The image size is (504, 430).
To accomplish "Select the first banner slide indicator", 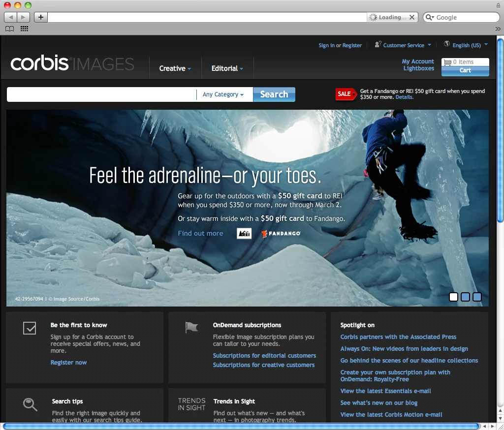I will pos(453,297).
